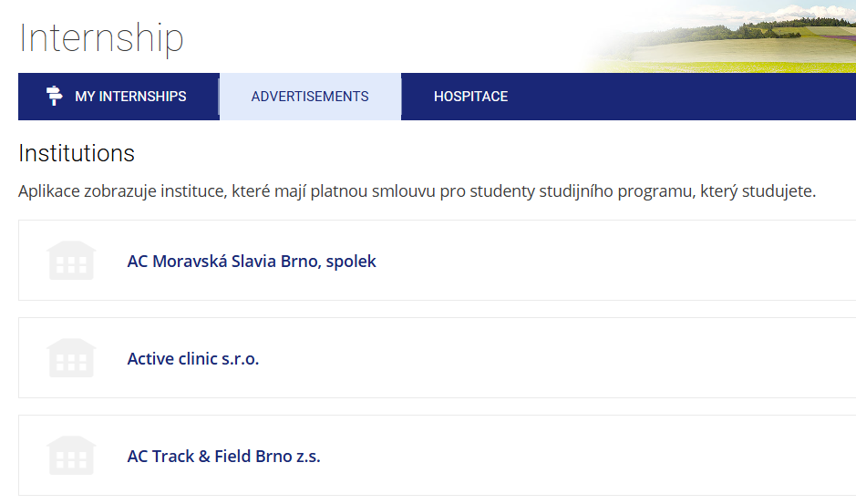Click the building icon for AC Moravská Slavia Brno
The width and height of the screenshot is (856, 504).
71,261
